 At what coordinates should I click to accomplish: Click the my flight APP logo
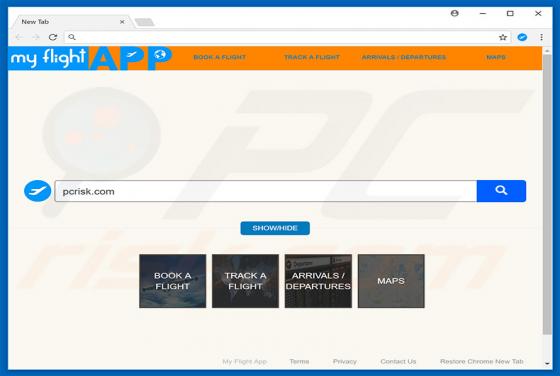(91, 58)
